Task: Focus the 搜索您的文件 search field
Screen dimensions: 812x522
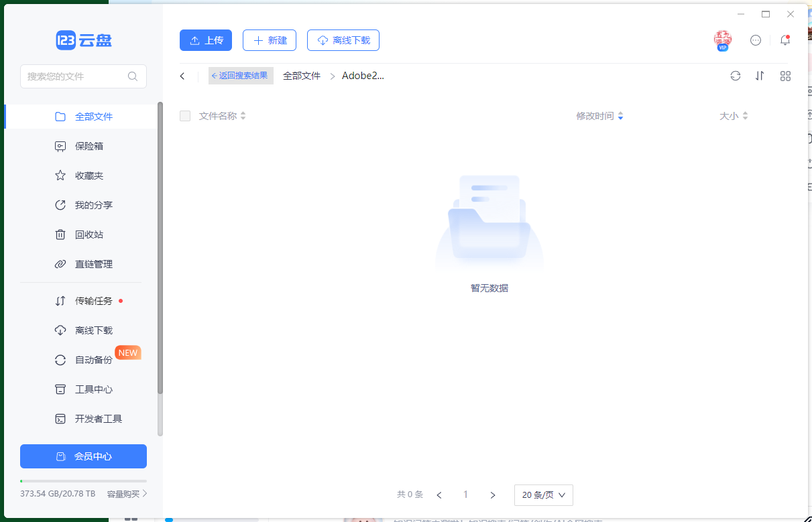Action: pos(74,76)
